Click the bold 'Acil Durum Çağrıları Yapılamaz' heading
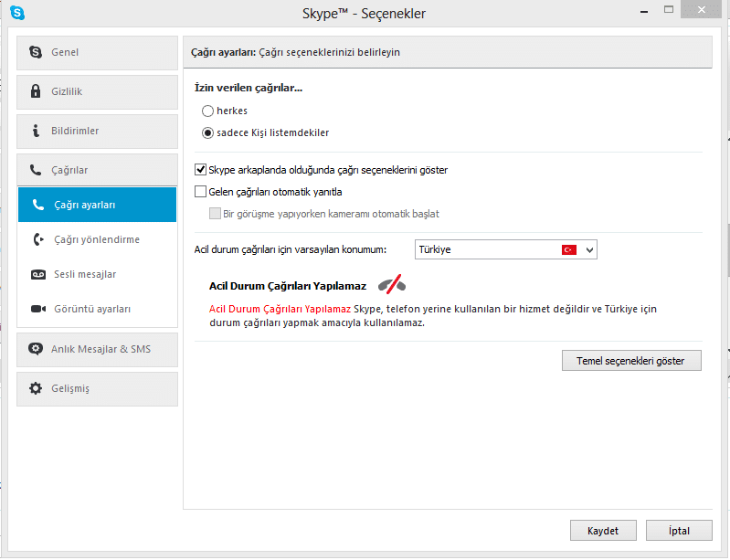The image size is (730, 560). pos(288,286)
